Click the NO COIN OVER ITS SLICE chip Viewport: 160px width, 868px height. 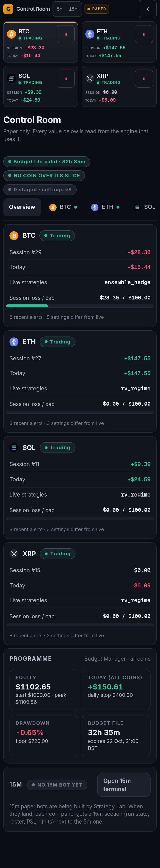tap(44, 176)
